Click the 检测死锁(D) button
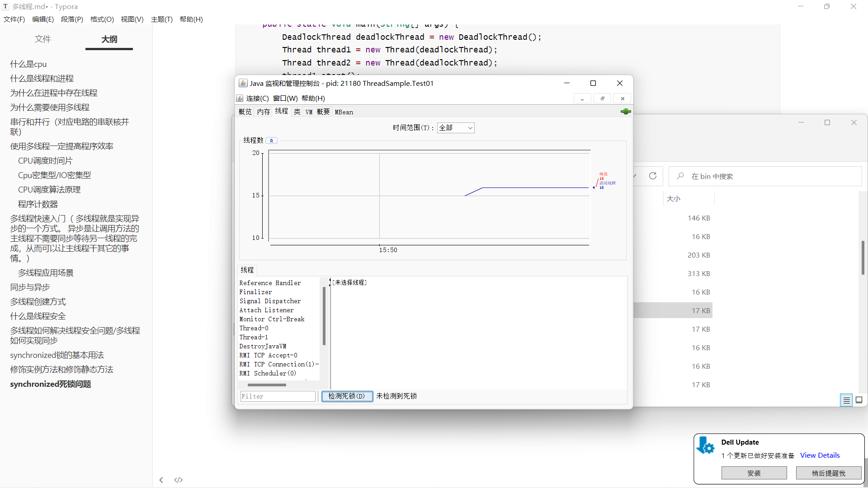Viewport: 868px width, 488px height. (347, 396)
